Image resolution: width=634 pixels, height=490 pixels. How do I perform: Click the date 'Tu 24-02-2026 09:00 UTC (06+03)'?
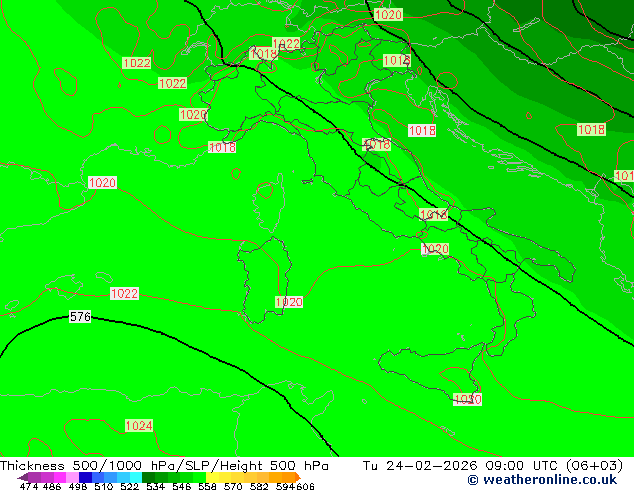493,466
